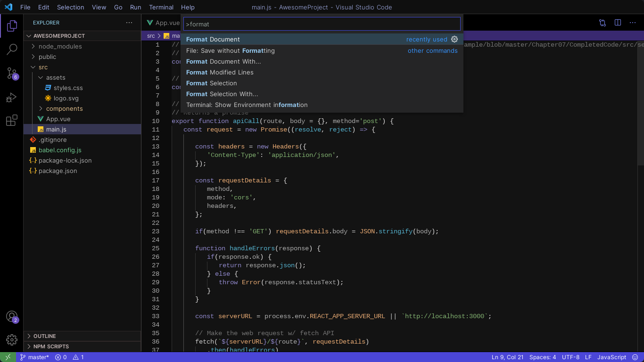Split the editor to the right
644x362 pixels.
618,23
